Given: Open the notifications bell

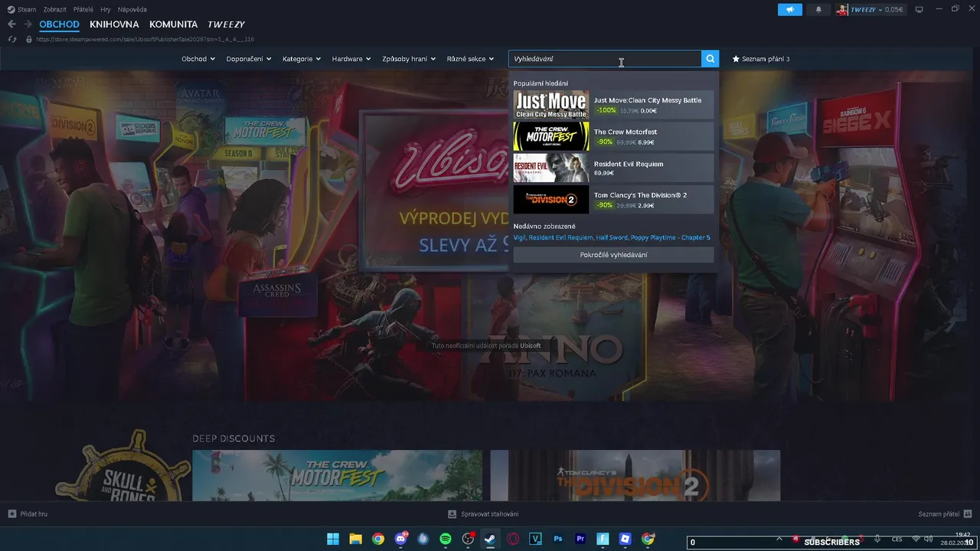Looking at the screenshot, I should pos(818,9).
